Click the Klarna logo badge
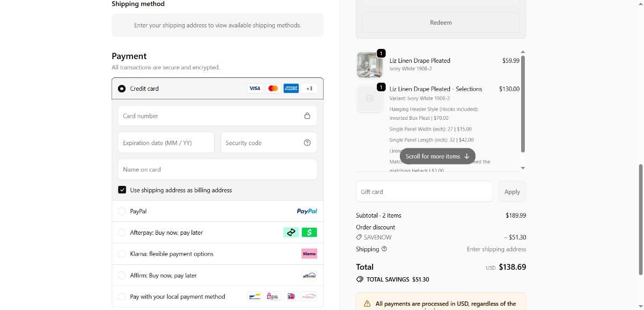This screenshot has height=310, width=644. pyautogui.click(x=309, y=254)
